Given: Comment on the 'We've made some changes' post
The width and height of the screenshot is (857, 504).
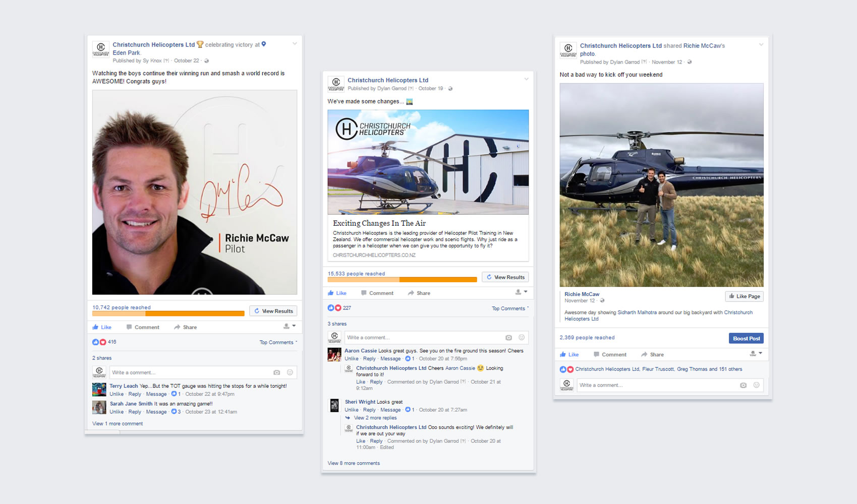Looking at the screenshot, I should (377, 293).
